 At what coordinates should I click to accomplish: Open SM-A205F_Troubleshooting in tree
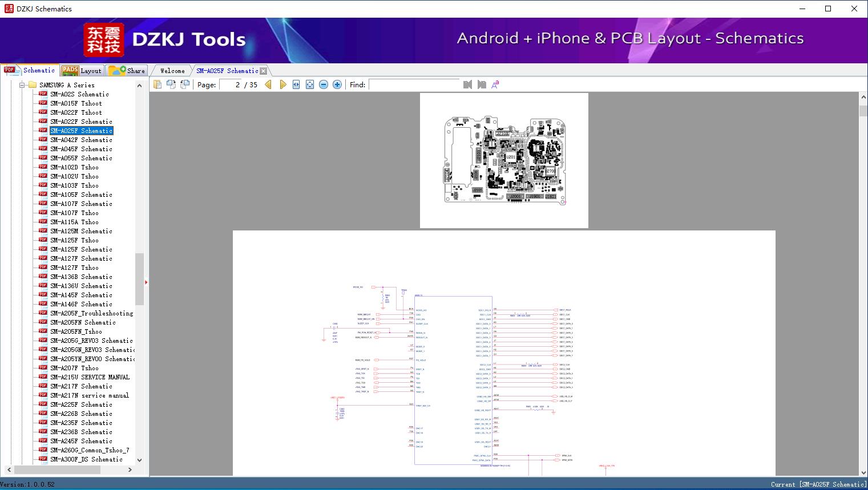click(x=91, y=313)
